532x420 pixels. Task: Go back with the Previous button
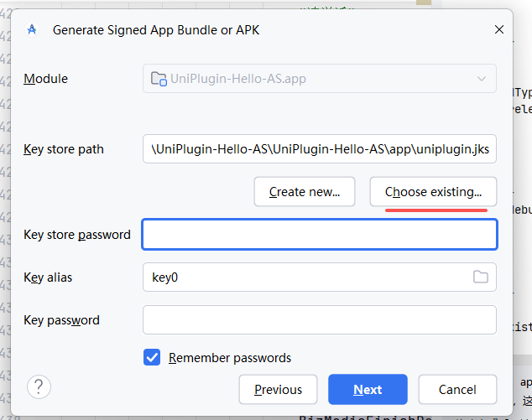[x=278, y=389]
